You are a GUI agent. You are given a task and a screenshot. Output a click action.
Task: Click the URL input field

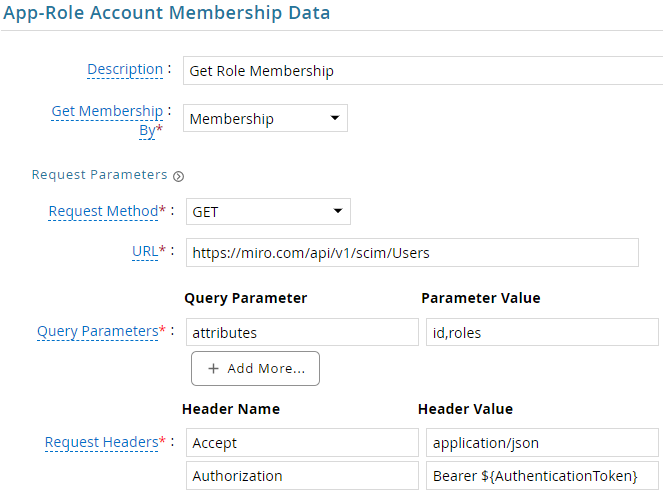[x=412, y=253]
